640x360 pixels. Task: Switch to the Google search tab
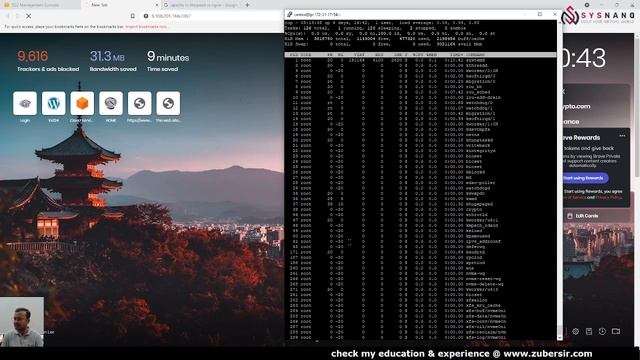coord(201,5)
